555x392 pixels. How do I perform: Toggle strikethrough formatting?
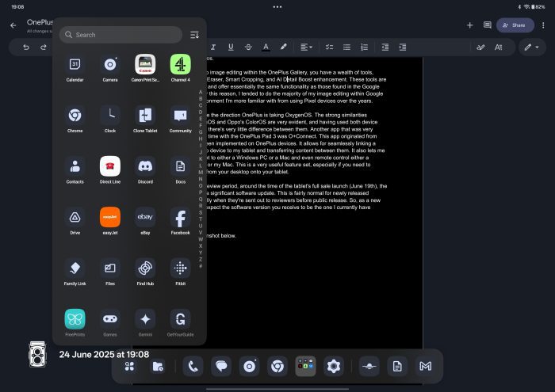point(249,47)
